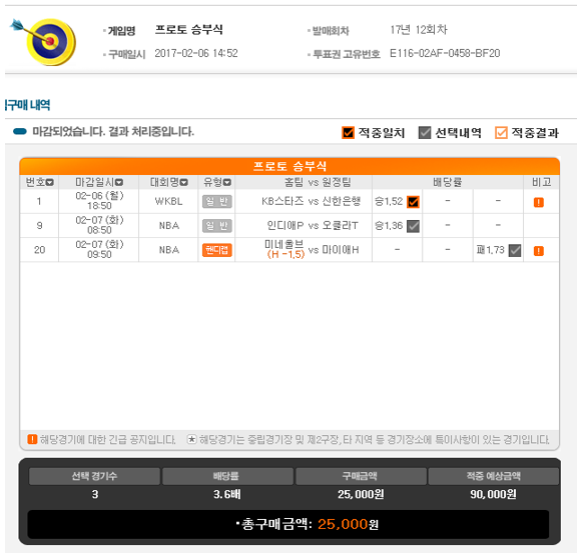Toggle the 승 1.52 checkbox for KB스타즈

click(x=413, y=202)
